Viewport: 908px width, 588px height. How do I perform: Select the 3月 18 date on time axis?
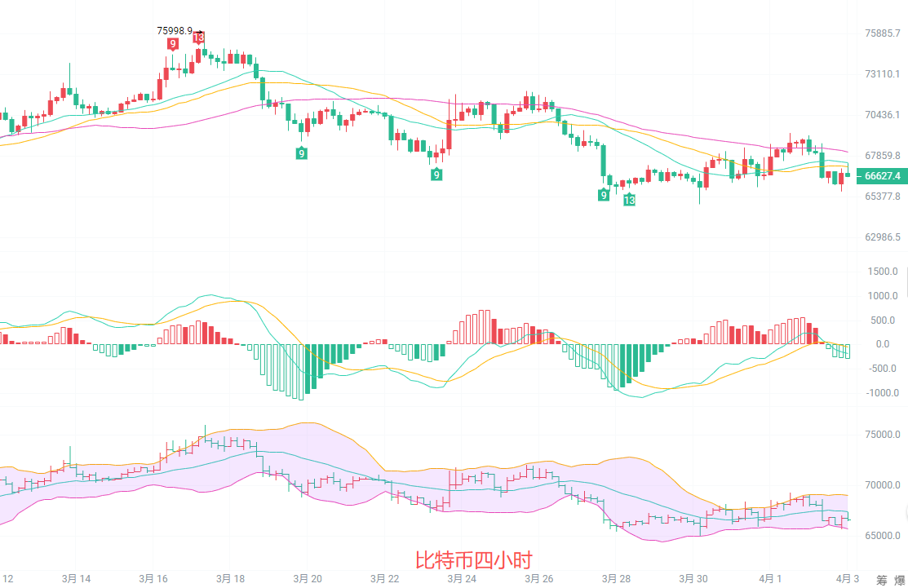click(230, 578)
